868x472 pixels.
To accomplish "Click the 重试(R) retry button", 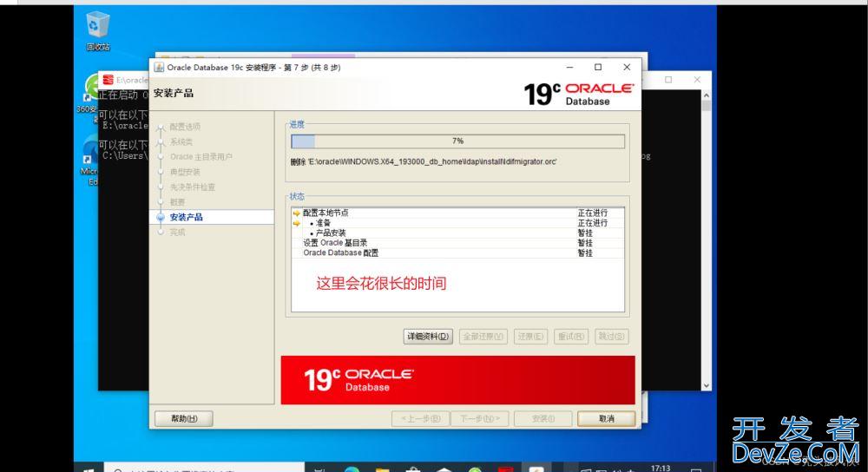I will tap(571, 337).
